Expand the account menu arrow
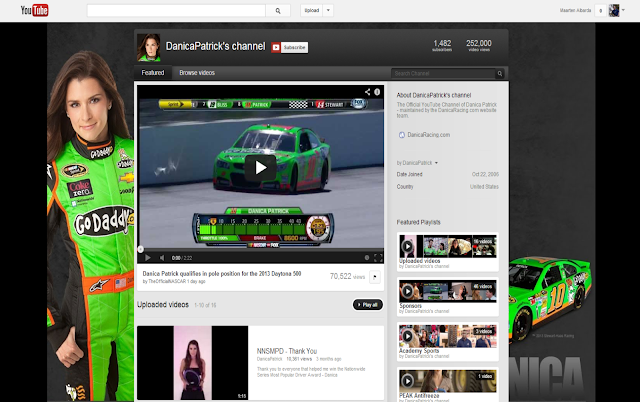Image resolution: width=640 pixels, height=402 pixels. coord(623,10)
